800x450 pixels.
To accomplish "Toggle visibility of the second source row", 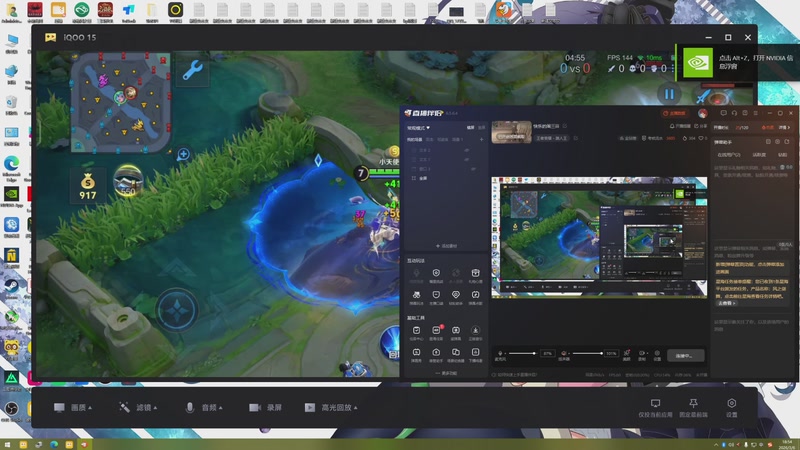I will click(x=466, y=160).
